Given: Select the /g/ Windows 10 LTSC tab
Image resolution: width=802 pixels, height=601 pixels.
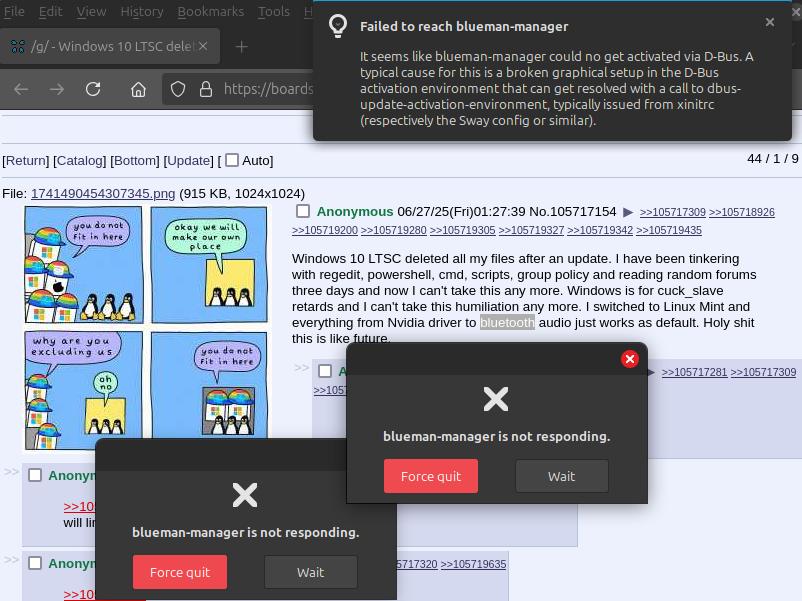Looking at the screenshot, I should 110,47.
